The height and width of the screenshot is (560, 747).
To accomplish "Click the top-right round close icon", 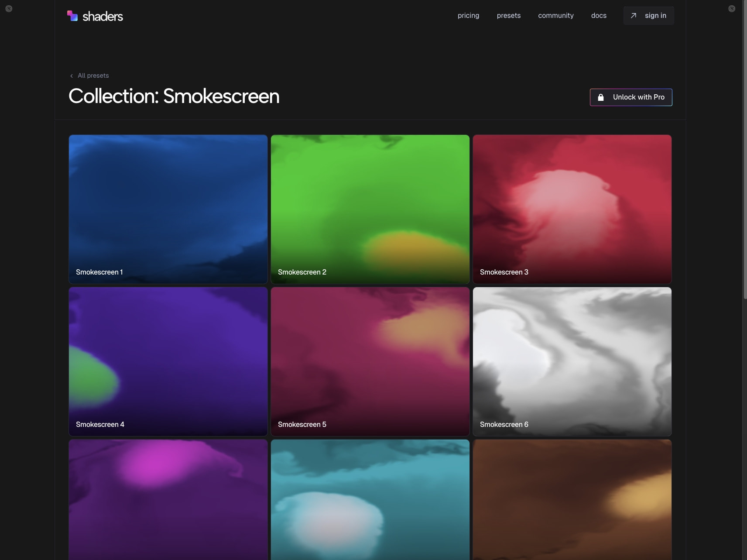I will [732, 8].
